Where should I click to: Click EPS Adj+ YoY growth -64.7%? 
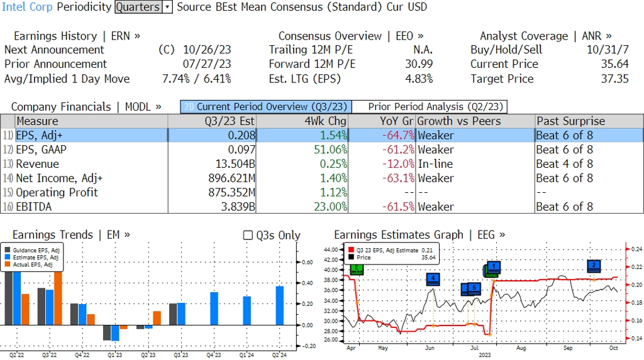tap(398, 136)
